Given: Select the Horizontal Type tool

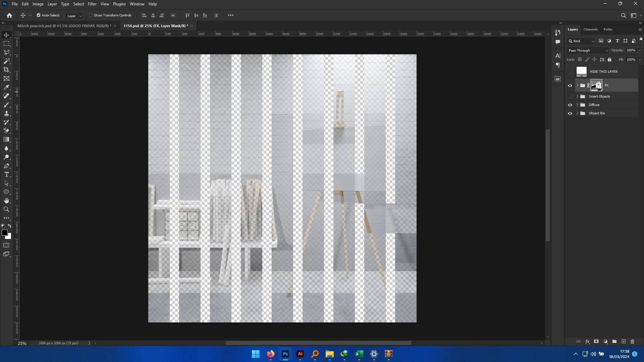Looking at the screenshot, I should tap(6, 175).
